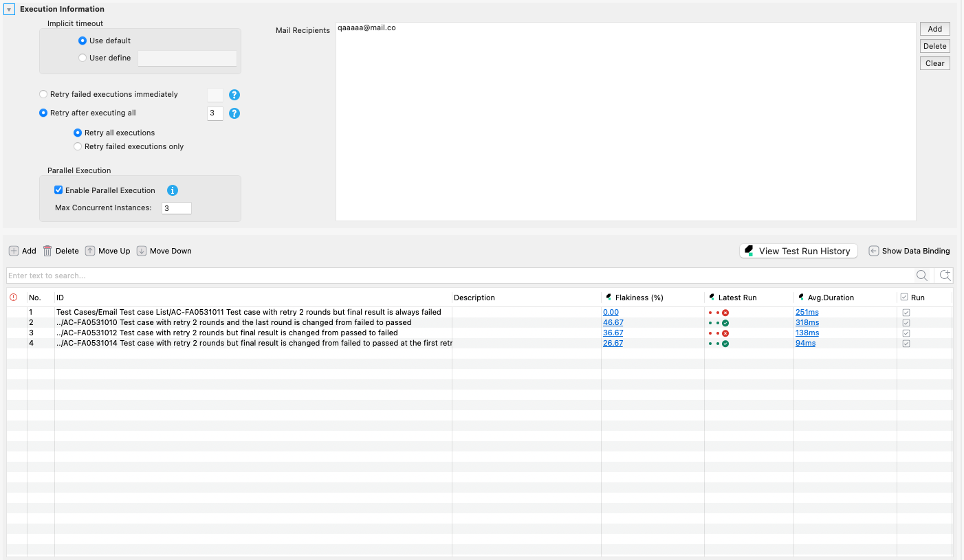Screen dimensions: 964x560
Task: Toggle the Run column header checkbox
Action: [x=903, y=298]
